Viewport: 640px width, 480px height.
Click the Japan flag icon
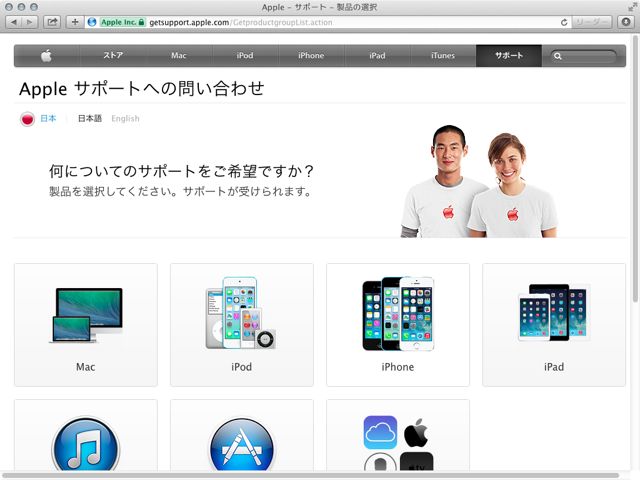27,119
